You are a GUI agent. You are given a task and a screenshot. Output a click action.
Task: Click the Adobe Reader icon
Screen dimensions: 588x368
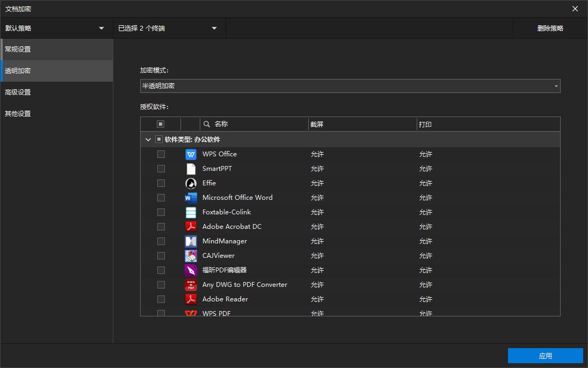pyautogui.click(x=191, y=299)
